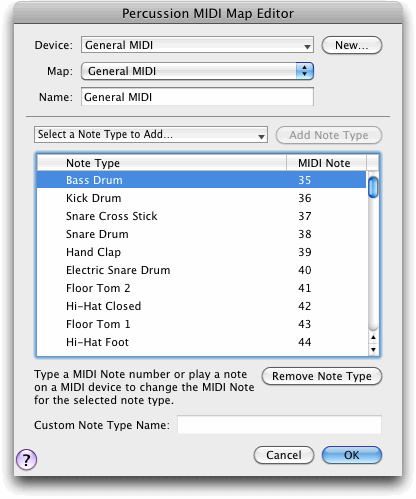Click the Remove Note Type button

click(x=322, y=376)
